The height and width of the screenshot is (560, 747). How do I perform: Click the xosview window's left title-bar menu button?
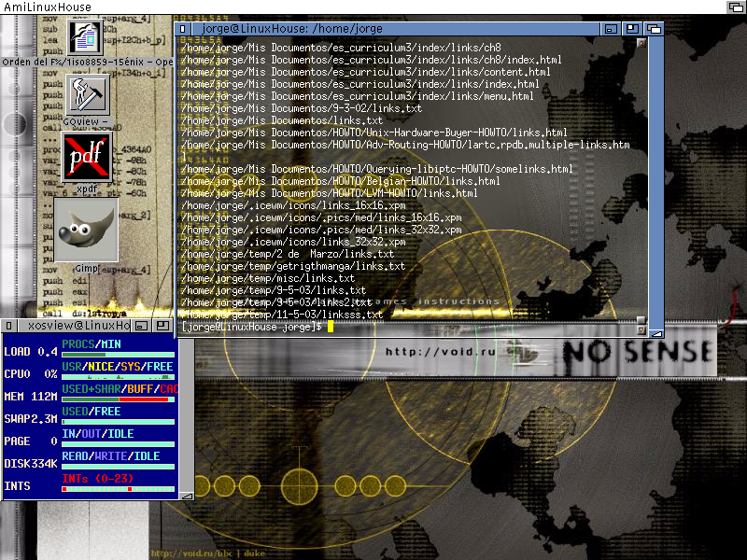pos(8,326)
